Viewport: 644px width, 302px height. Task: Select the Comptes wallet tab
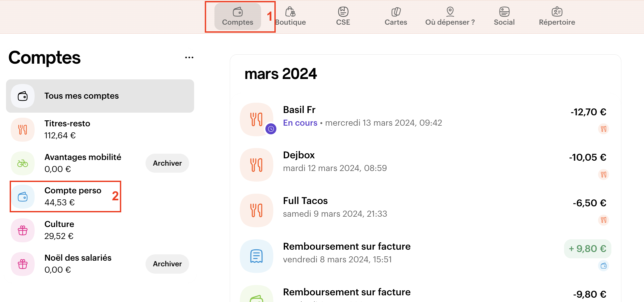[x=238, y=16]
